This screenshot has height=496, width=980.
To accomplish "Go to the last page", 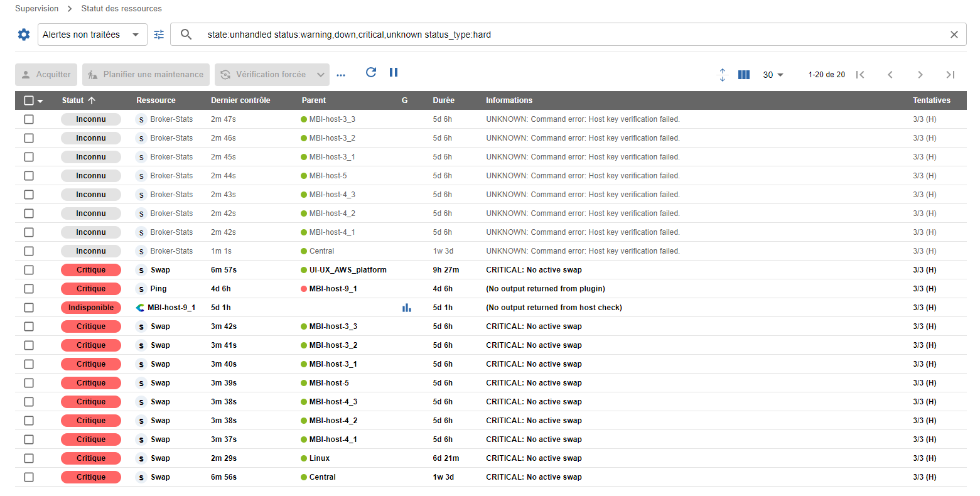I will [950, 75].
